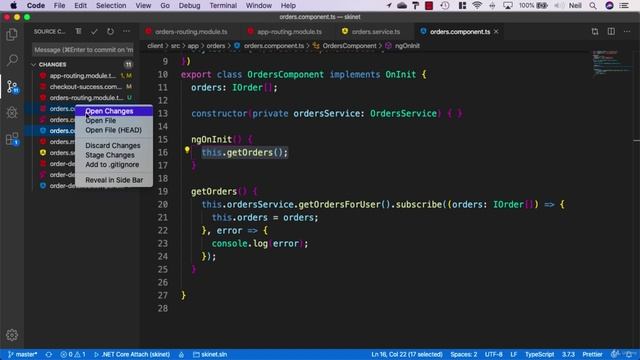The height and width of the screenshot is (360, 640).
Task: Select Open File (HEAD) menu entry
Action: click(x=113, y=130)
